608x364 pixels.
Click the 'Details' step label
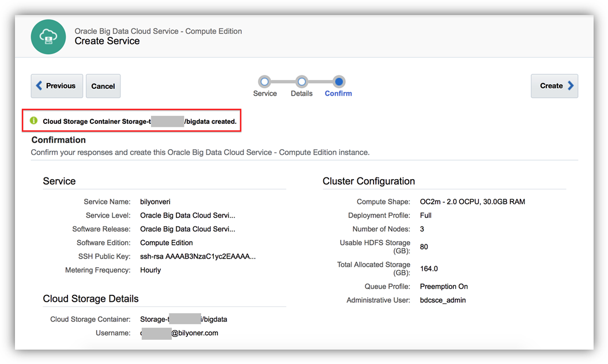click(x=301, y=93)
